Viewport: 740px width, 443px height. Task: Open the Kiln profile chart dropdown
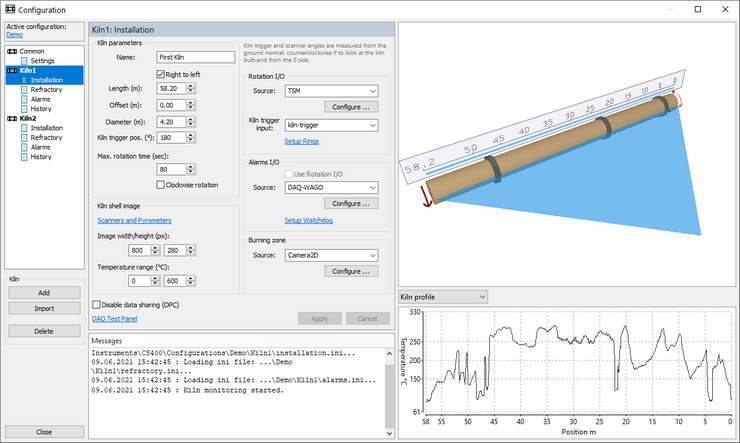coord(443,297)
